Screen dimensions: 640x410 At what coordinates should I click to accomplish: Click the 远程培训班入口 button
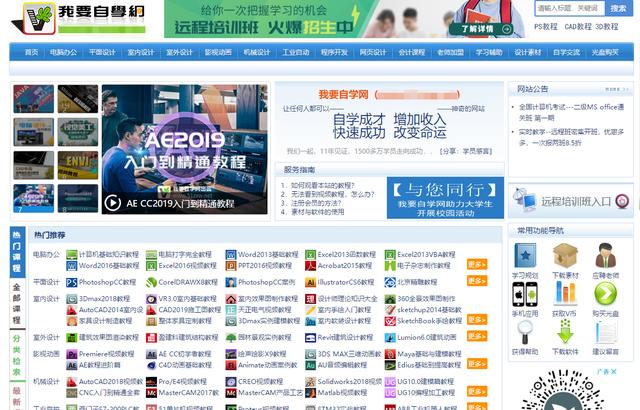(x=574, y=201)
